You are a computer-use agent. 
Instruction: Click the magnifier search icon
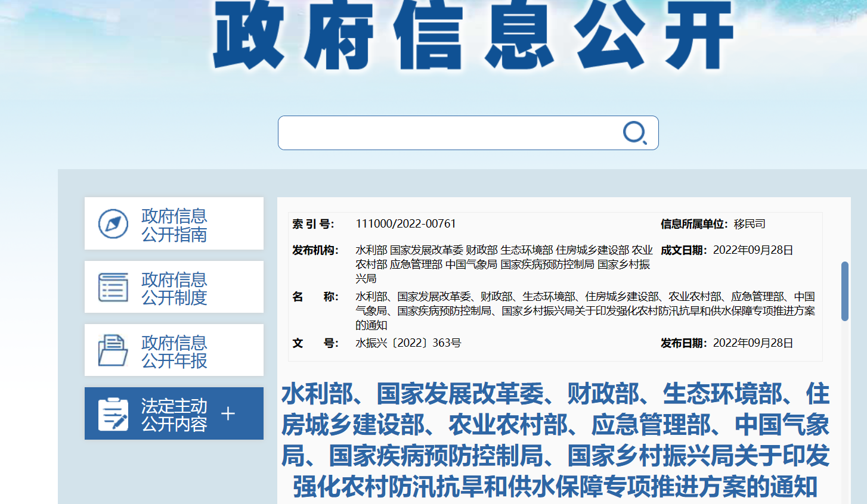[x=634, y=133]
